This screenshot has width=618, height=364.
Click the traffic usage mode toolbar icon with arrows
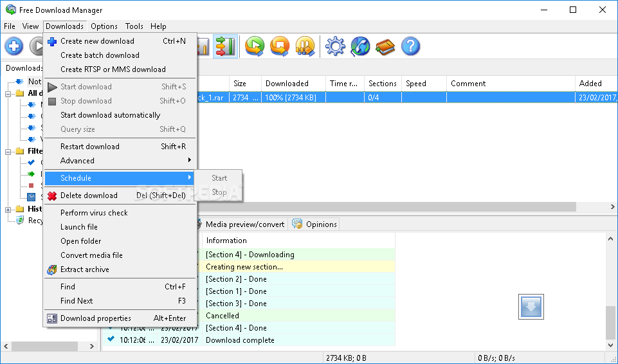(226, 46)
